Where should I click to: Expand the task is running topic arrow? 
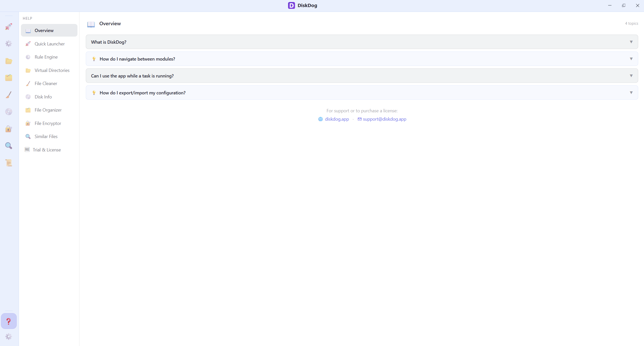point(631,76)
